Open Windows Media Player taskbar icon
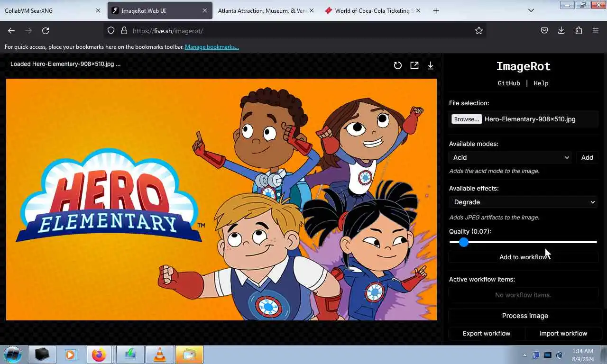This screenshot has width=607, height=364. coord(71,355)
